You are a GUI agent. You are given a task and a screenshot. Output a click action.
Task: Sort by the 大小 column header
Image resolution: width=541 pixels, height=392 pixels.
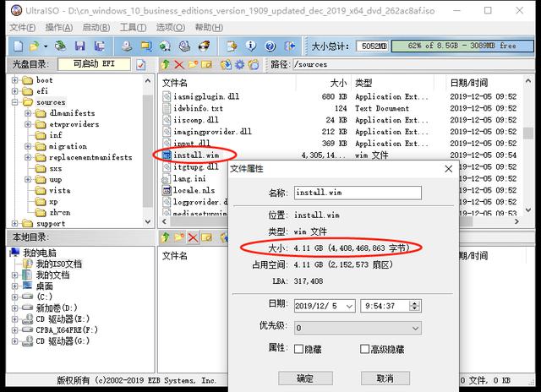pyautogui.click(x=324, y=83)
